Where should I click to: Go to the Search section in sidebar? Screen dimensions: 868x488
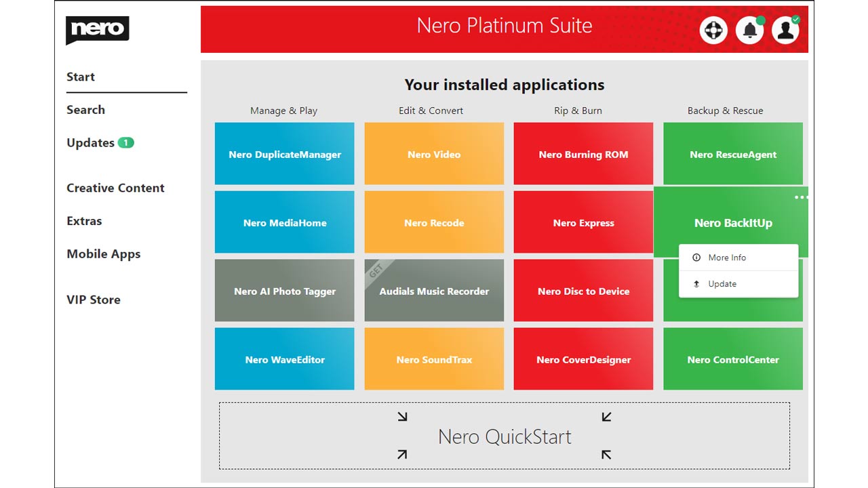[x=85, y=110]
